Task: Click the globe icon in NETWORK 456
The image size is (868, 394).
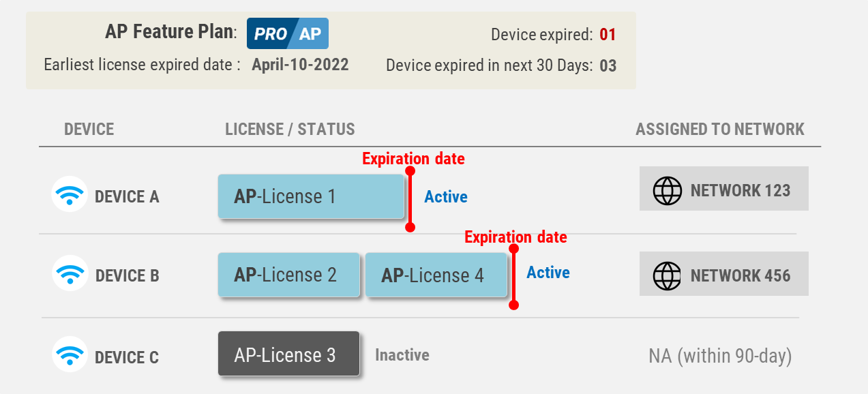Action: [x=668, y=275]
